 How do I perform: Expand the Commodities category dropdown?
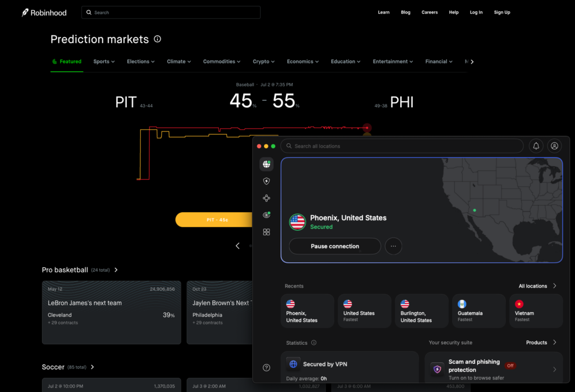[x=221, y=62]
